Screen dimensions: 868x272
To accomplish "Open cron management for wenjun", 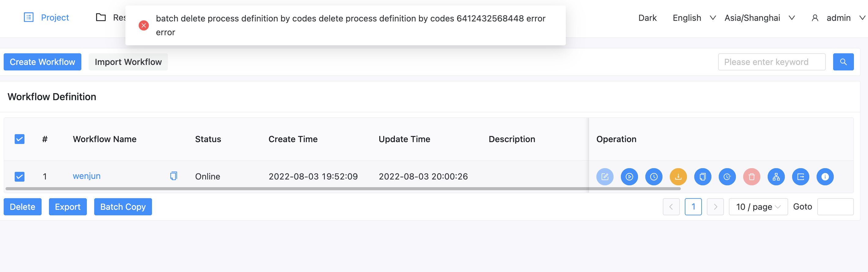I will [727, 176].
